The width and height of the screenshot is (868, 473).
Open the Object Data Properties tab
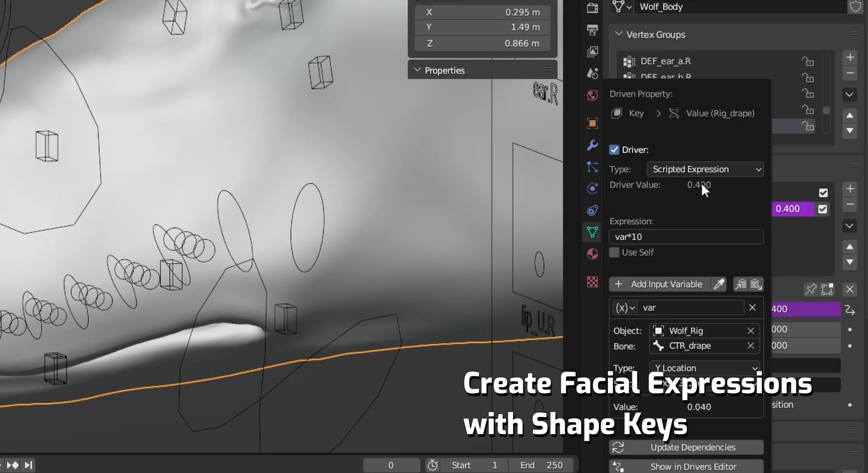592,232
